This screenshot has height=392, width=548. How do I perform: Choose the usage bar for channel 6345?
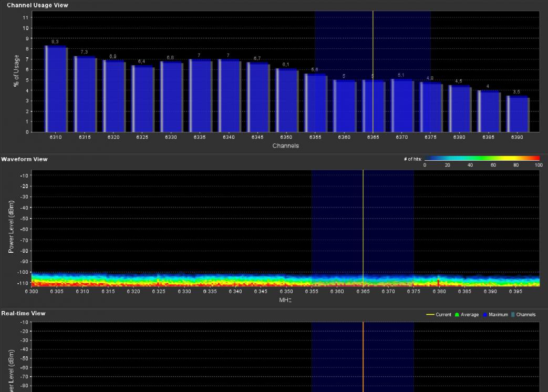pyautogui.click(x=259, y=97)
